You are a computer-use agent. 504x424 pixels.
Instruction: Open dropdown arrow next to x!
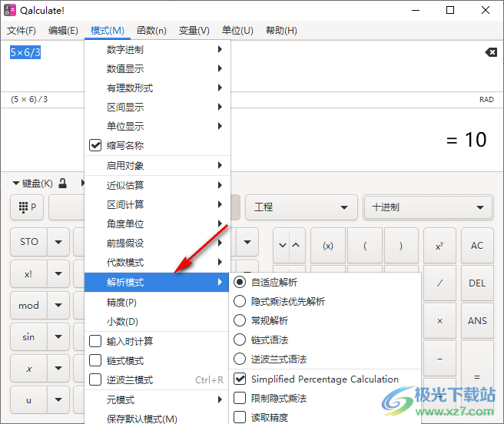(58, 274)
